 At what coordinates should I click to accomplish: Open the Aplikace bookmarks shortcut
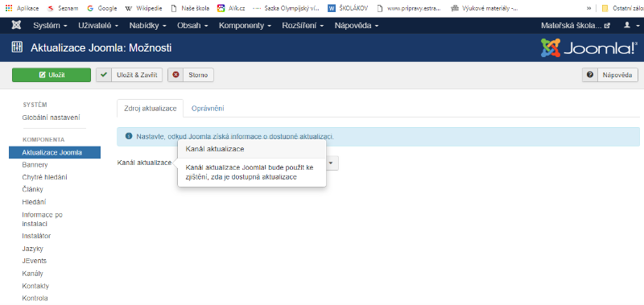point(22,8)
